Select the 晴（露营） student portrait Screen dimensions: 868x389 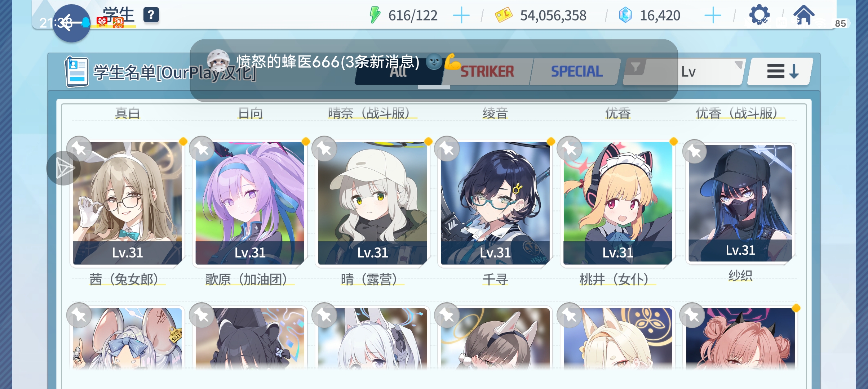372,203
